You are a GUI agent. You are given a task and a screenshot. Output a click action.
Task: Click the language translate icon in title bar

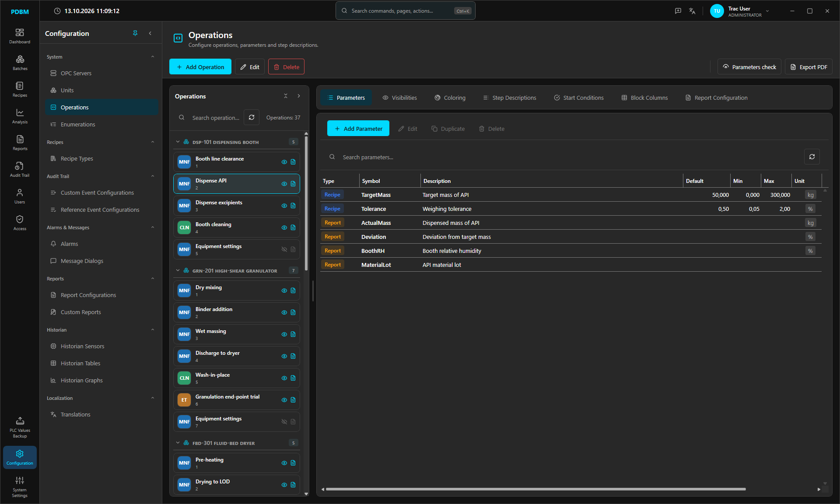[692, 11]
